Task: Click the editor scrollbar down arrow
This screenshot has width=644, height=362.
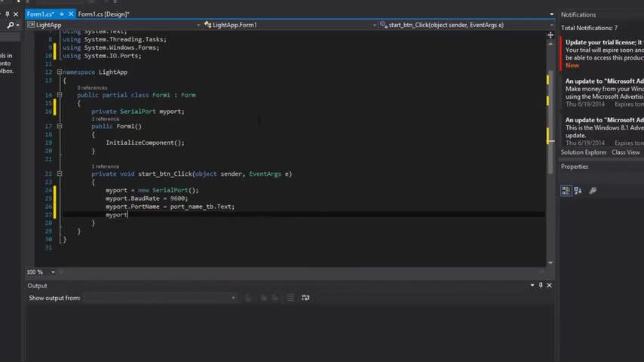Action: [x=550, y=263]
